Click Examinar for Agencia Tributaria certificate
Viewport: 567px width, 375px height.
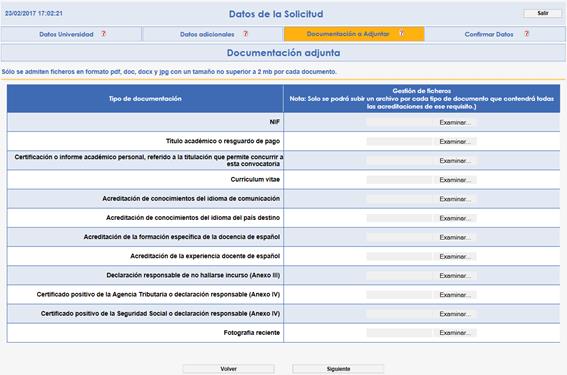click(455, 295)
